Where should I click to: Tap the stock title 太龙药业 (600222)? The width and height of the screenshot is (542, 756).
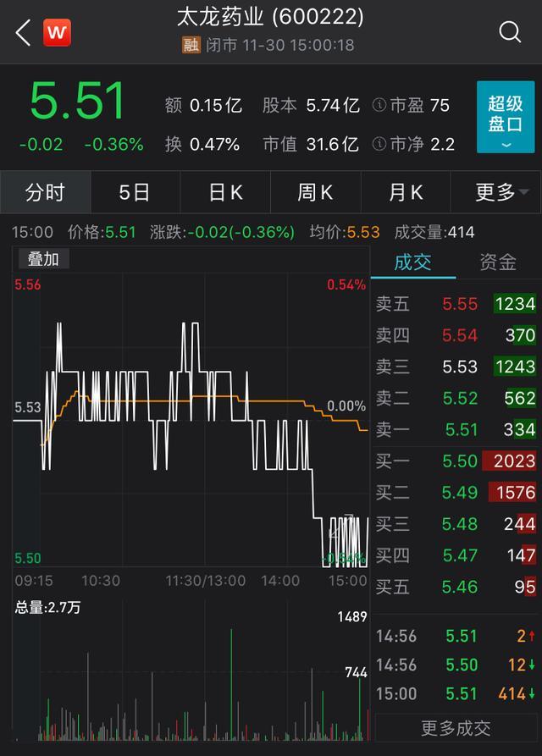coord(270,18)
